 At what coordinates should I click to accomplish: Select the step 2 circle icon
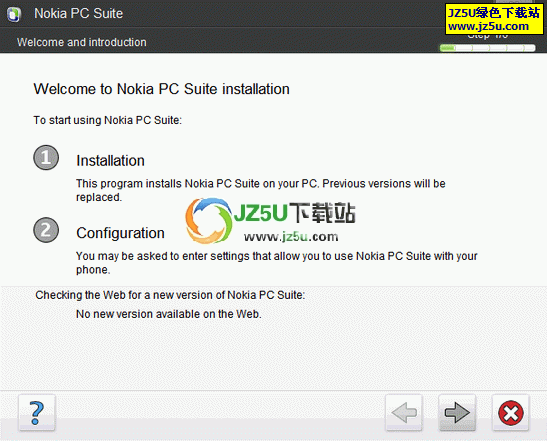[x=46, y=230]
